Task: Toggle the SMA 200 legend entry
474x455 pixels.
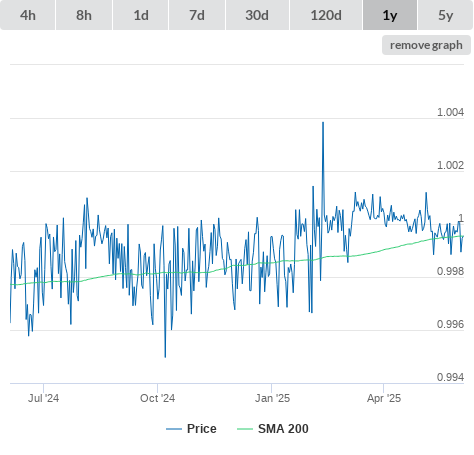Action: click(x=273, y=429)
